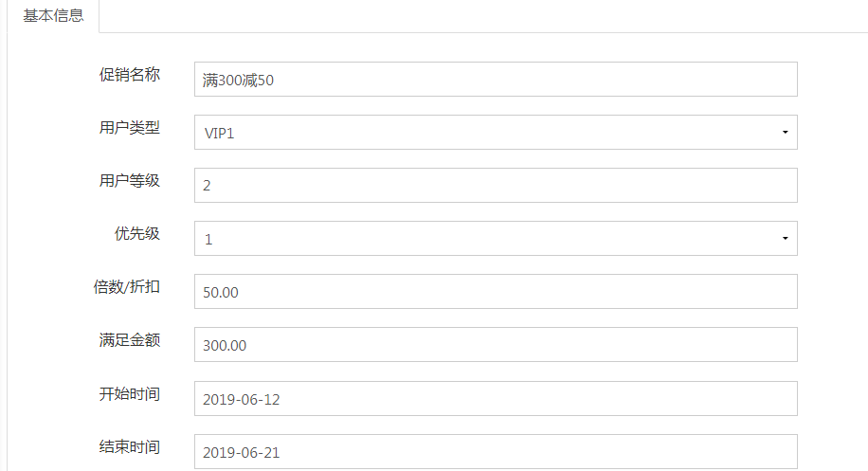Click the 优先级 label

[x=137, y=233]
